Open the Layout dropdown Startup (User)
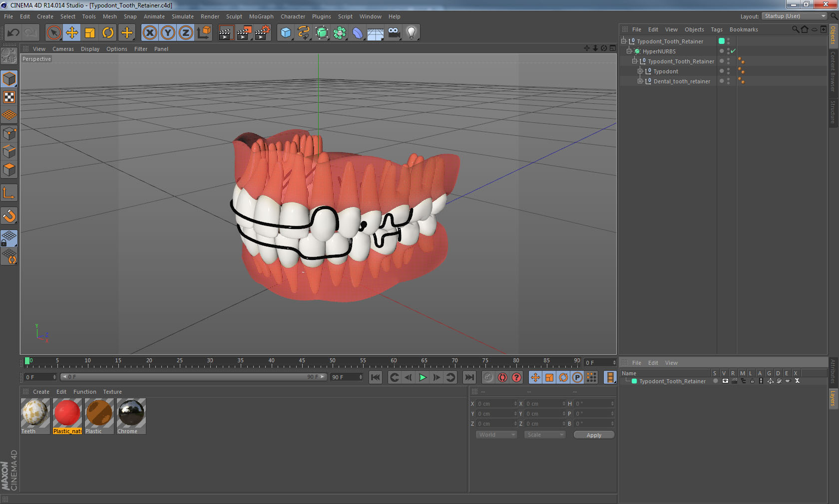 coord(795,16)
